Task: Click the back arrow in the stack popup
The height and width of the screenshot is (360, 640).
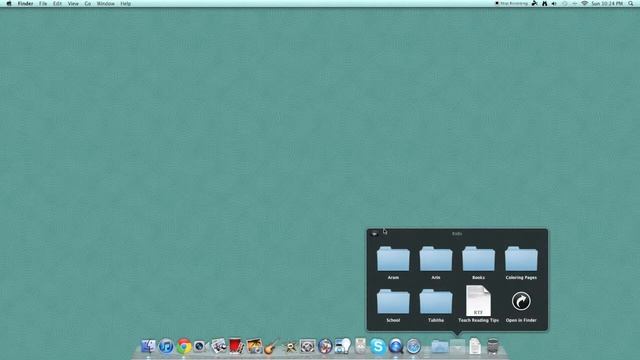Action: click(375, 234)
